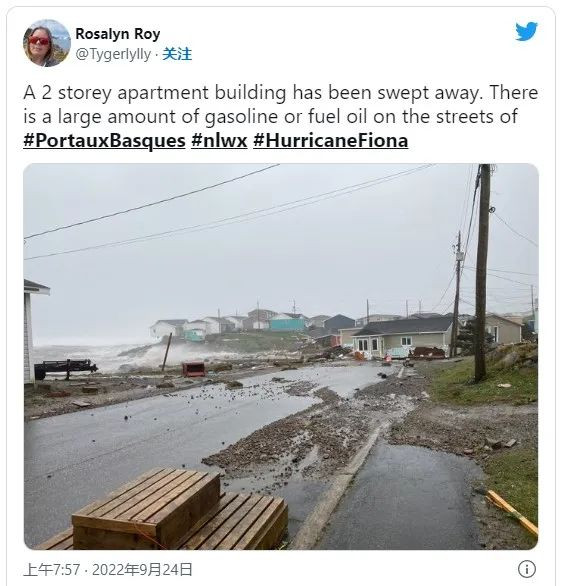This screenshot has height=586, width=561.
Task: Open the #HurricaneFiona hashtag
Action: click(330, 141)
